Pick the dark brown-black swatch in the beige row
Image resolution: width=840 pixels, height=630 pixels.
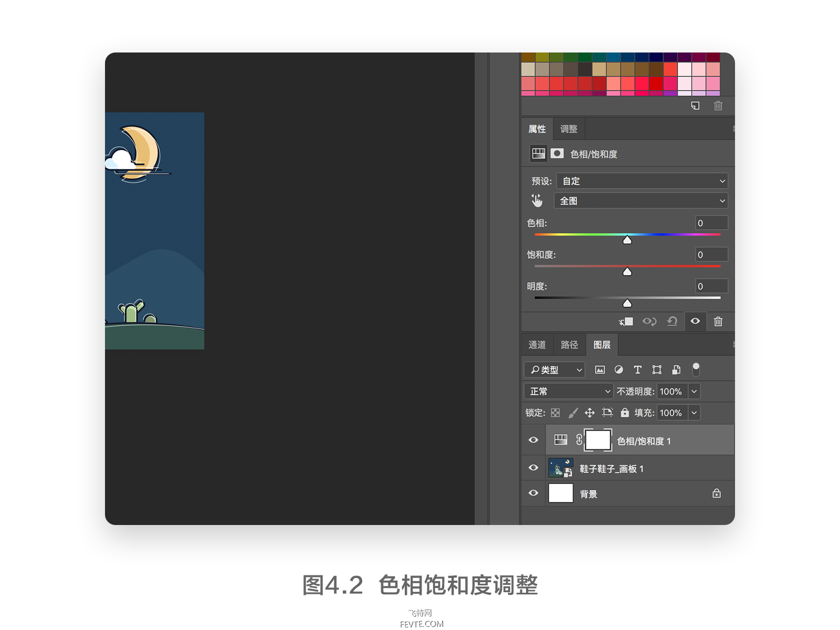coord(585,69)
